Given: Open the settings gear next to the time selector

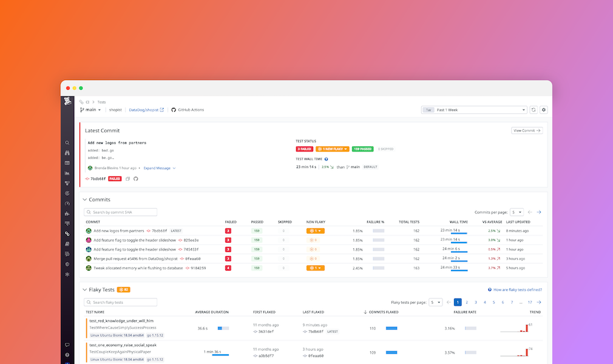Looking at the screenshot, I should (x=543, y=110).
